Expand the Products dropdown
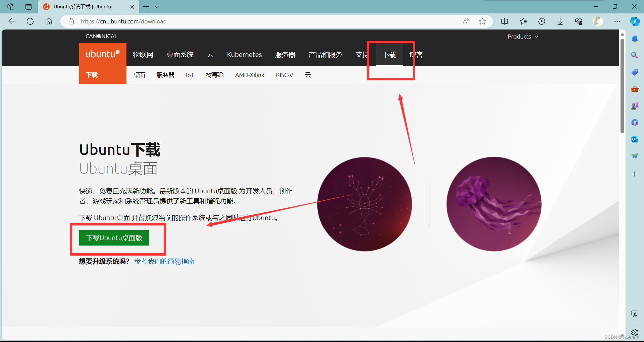 pos(523,37)
